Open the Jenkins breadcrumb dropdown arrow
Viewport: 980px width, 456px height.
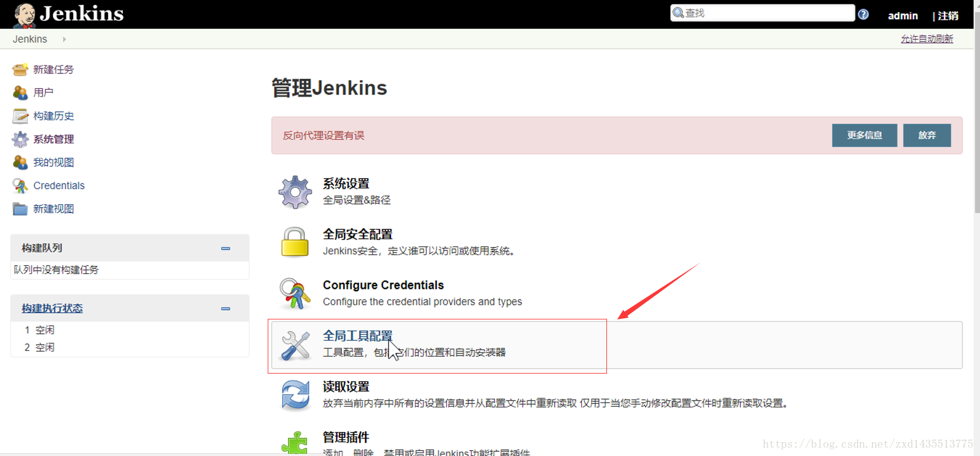pyautogui.click(x=64, y=39)
